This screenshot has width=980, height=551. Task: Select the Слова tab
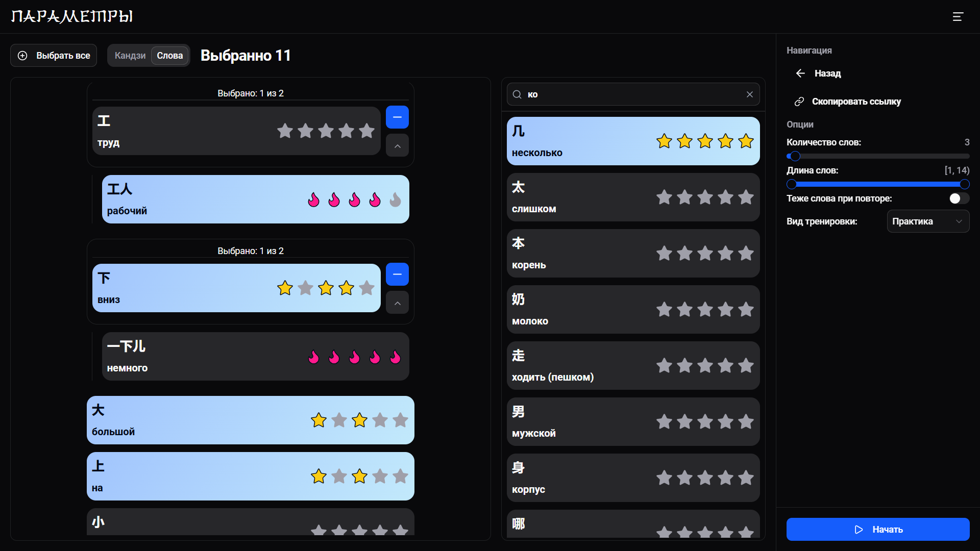tap(169, 55)
